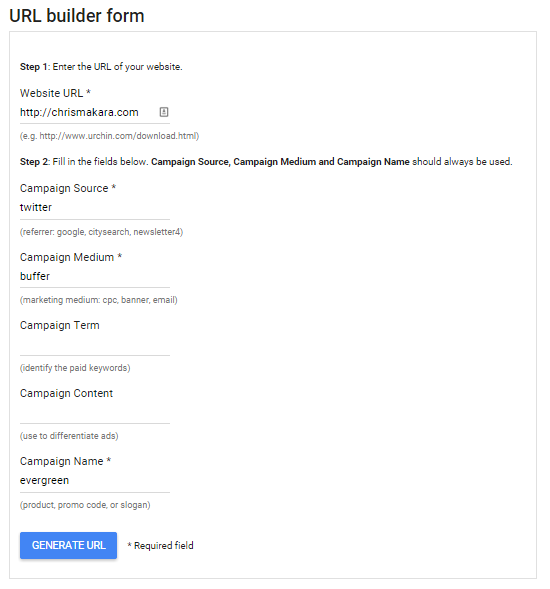Click the Website URL input field
This screenshot has height=589, width=550.
pos(95,113)
